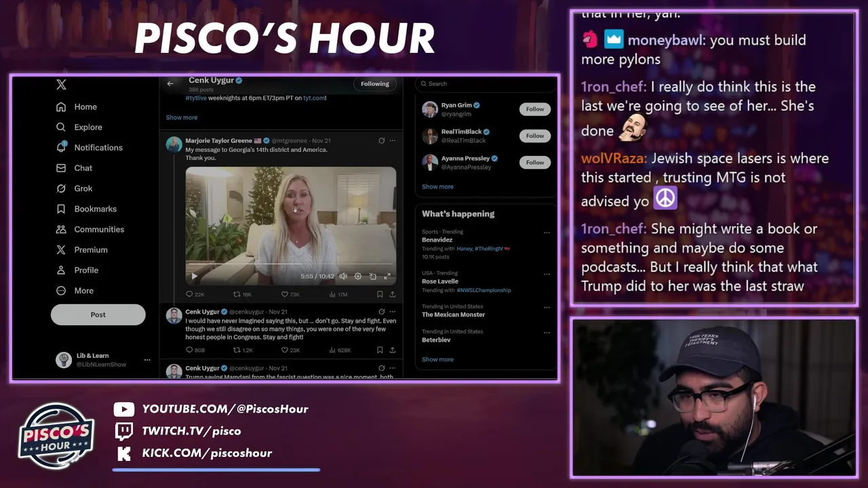Toggle picture-in-picture on the video
Screen dimensions: 868x488
click(x=372, y=276)
